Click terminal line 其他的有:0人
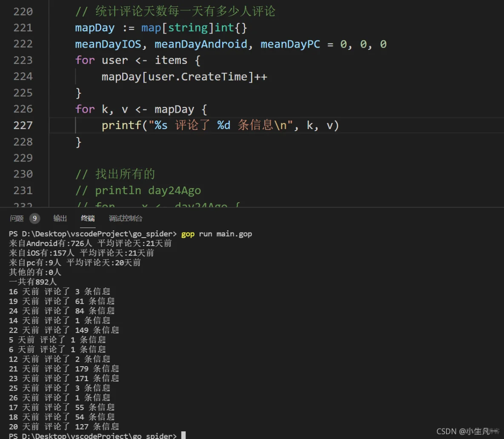The width and height of the screenshot is (504, 439). click(x=35, y=273)
